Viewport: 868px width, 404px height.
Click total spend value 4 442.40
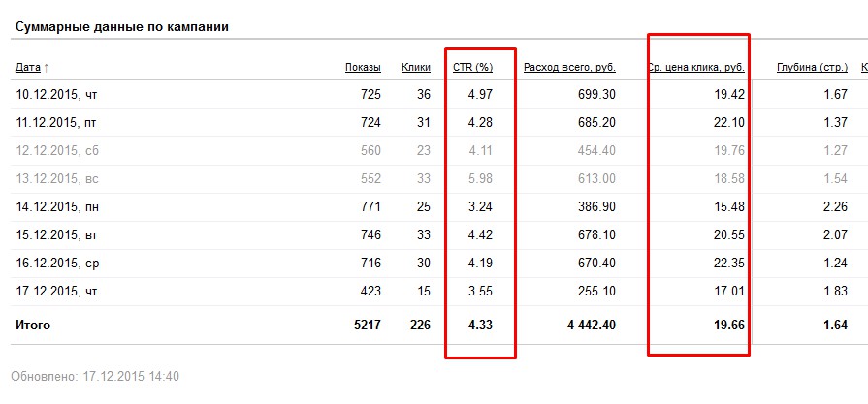tap(591, 326)
